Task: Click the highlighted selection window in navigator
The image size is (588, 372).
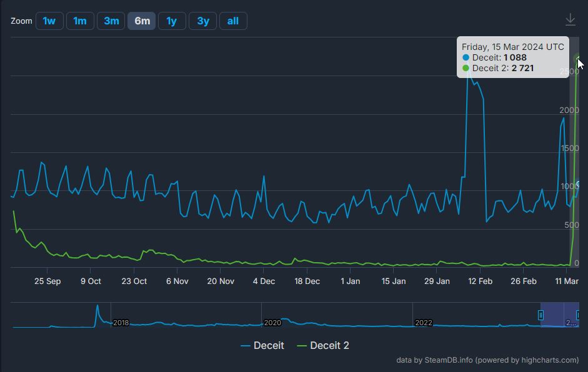Action: tap(560, 315)
